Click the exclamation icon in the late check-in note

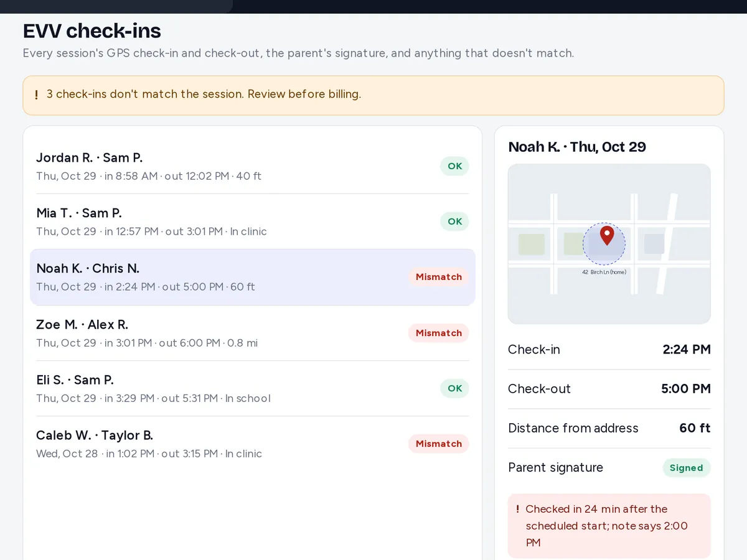tap(517, 509)
